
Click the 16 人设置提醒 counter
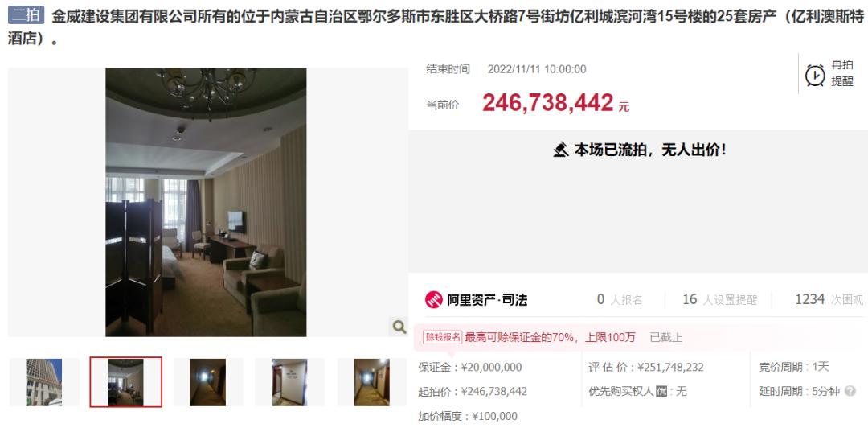pyautogui.click(x=719, y=300)
